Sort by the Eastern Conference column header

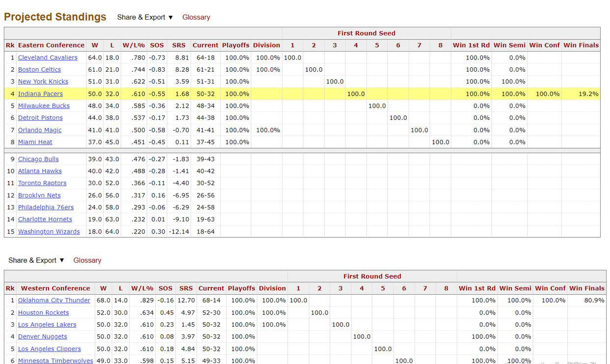(51, 45)
